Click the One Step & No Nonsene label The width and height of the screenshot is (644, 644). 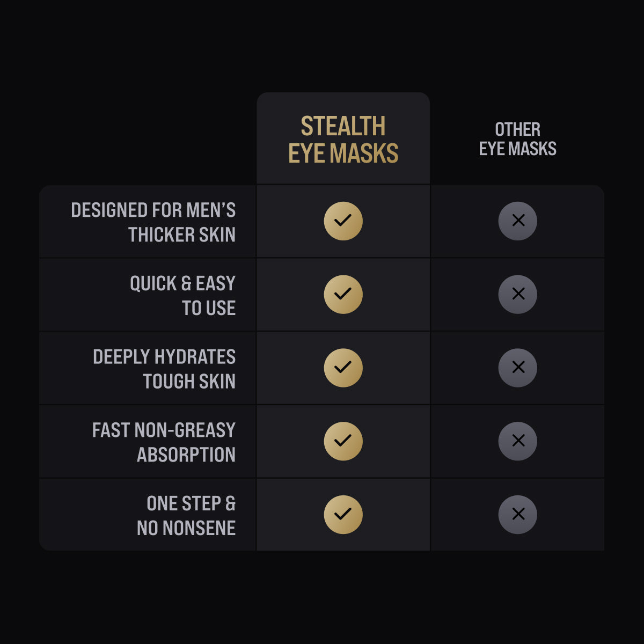pyautogui.click(x=186, y=516)
